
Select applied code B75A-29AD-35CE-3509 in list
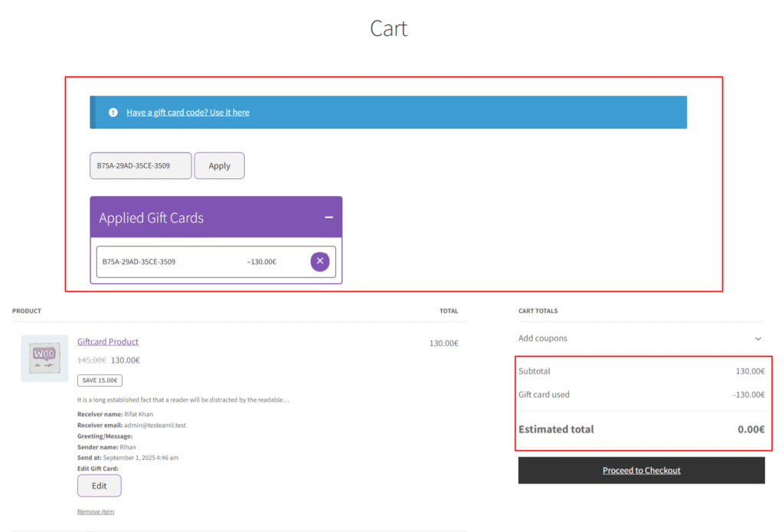pos(139,262)
